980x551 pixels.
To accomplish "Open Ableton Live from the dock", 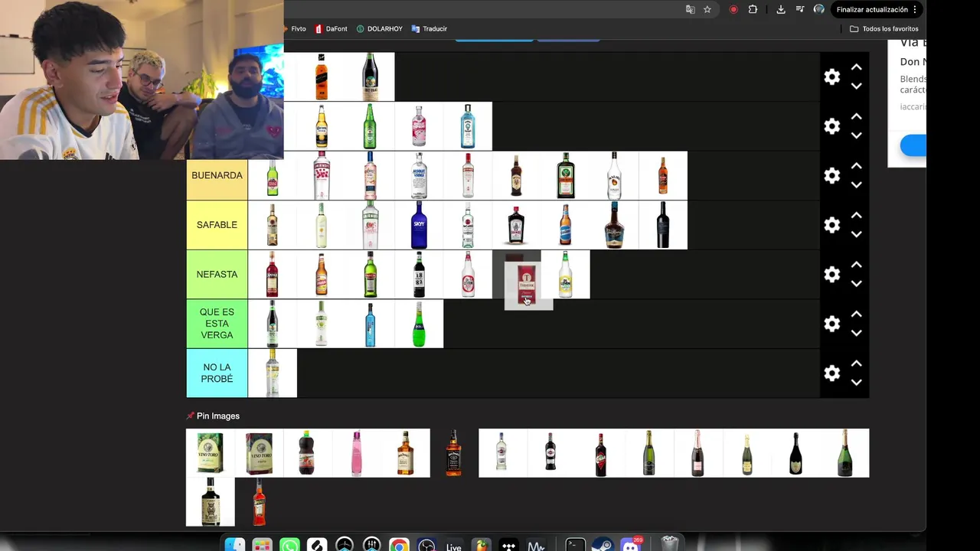I will tap(454, 545).
